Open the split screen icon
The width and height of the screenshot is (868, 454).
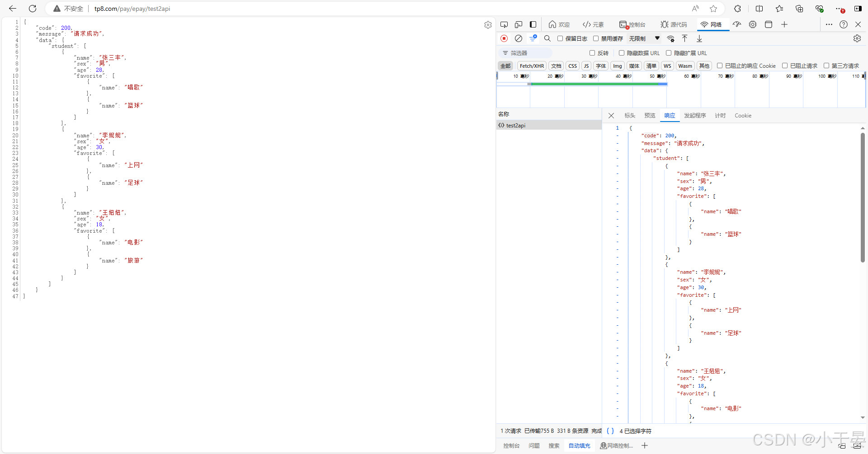coord(759,9)
